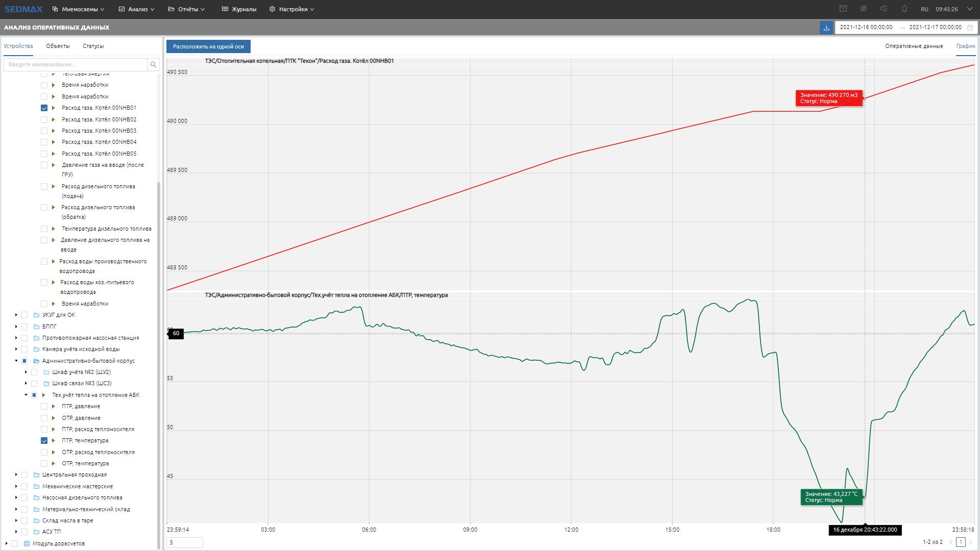Image resolution: width=980 pixels, height=551 pixels.
Task: Uncheck Расход газа. Котёл 00NHB01 checkbox
Action: click(44, 108)
